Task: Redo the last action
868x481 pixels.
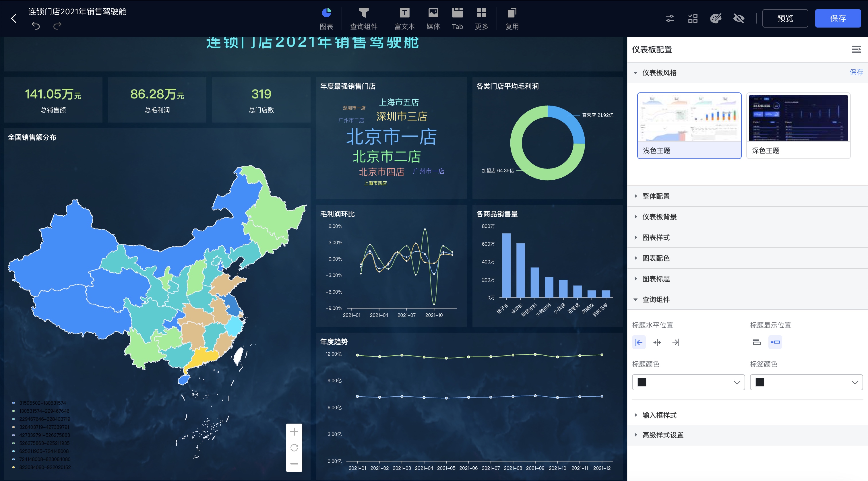Action: pos(57,26)
